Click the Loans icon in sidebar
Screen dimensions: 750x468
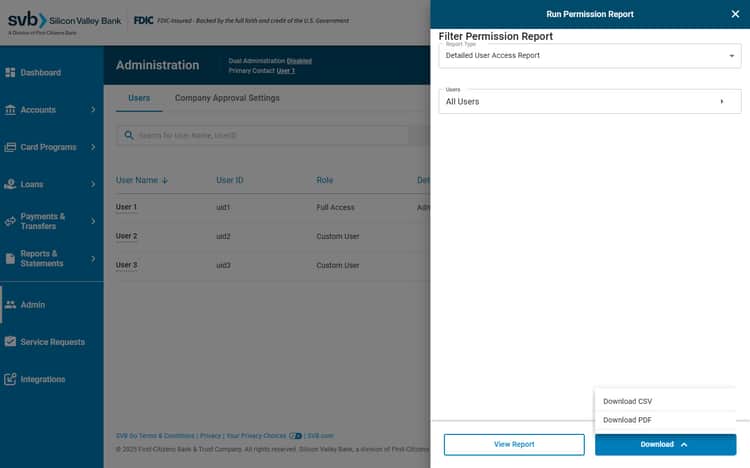pos(10,184)
